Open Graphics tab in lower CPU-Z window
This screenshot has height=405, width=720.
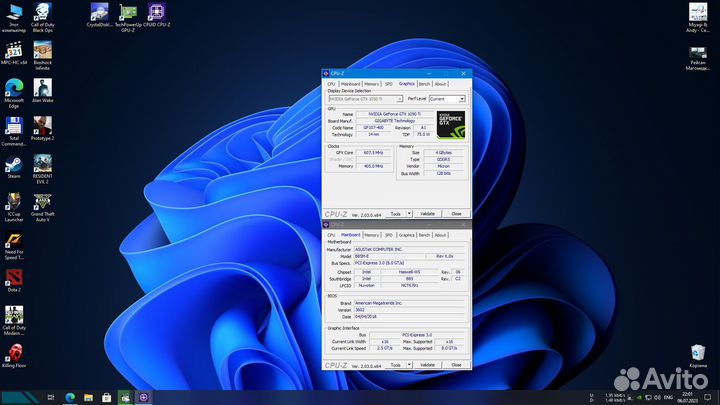(406, 235)
